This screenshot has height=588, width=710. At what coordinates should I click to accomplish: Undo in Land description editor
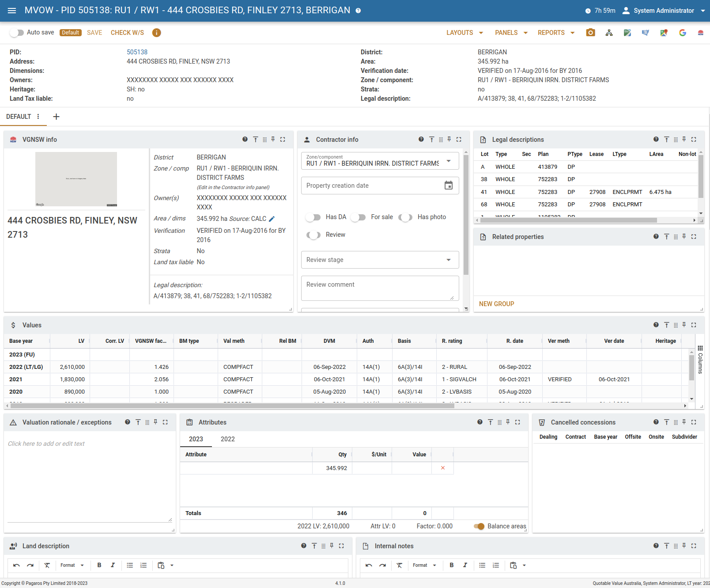tap(16, 565)
